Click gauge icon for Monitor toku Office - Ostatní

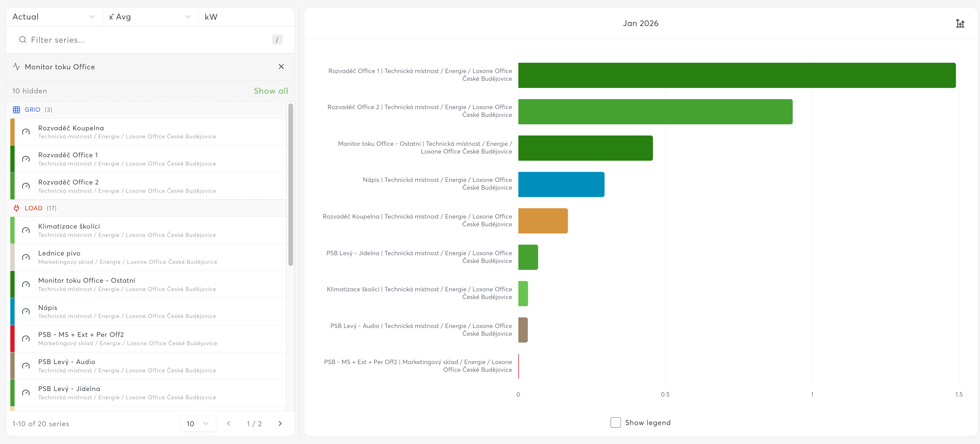click(26, 284)
